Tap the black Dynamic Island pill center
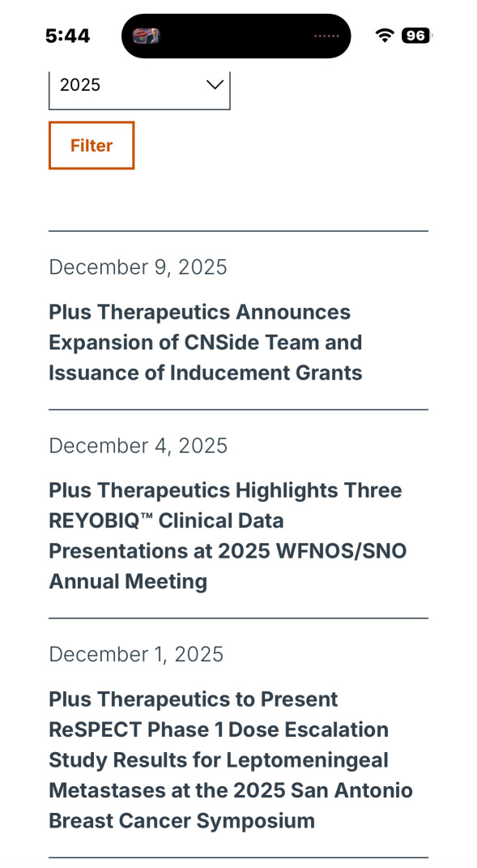Screen dimensions: 477x868 [x=236, y=36]
